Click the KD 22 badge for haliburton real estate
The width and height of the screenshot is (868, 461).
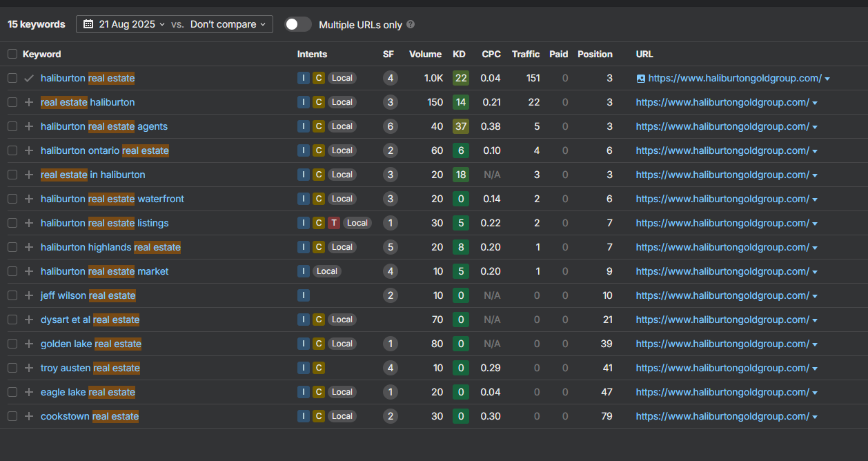coord(461,78)
